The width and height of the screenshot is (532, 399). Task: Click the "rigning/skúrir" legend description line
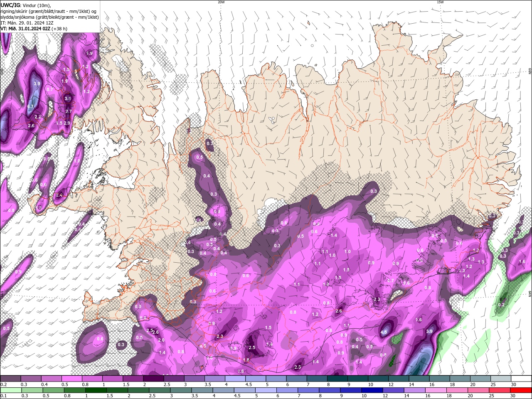48,11
